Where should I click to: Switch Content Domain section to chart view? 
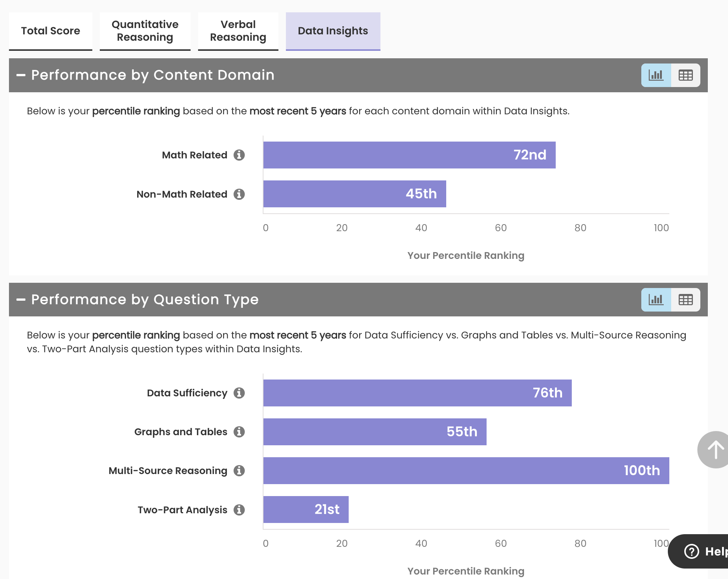tap(656, 75)
